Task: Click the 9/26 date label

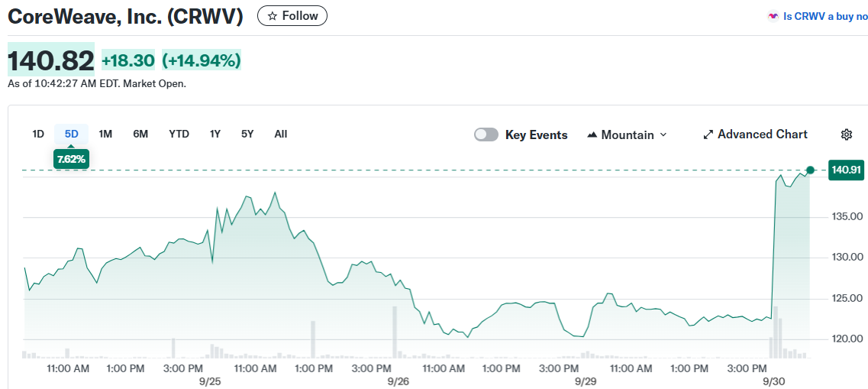Action: click(x=399, y=382)
